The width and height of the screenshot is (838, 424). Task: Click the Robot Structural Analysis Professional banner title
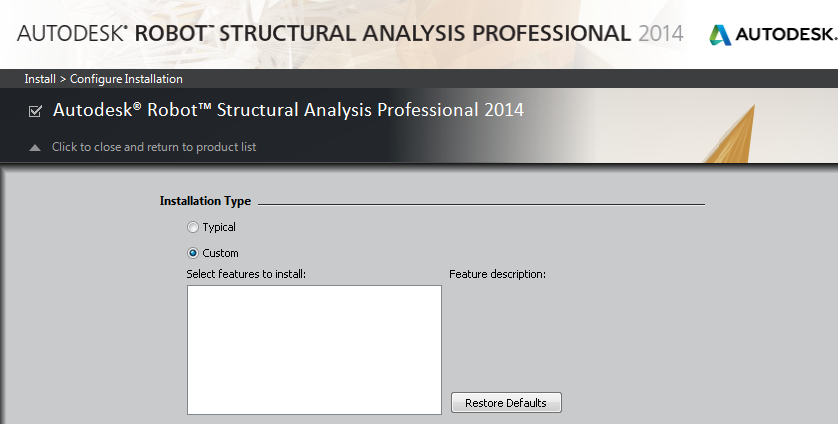pyautogui.click(x=350, y=34)
